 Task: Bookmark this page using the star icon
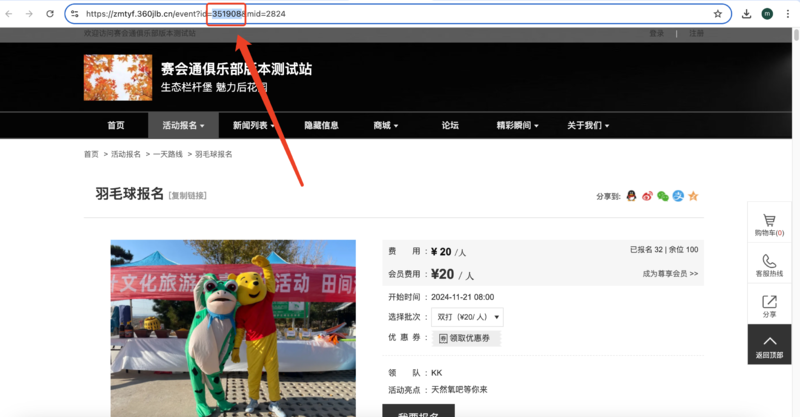[717, 14]
